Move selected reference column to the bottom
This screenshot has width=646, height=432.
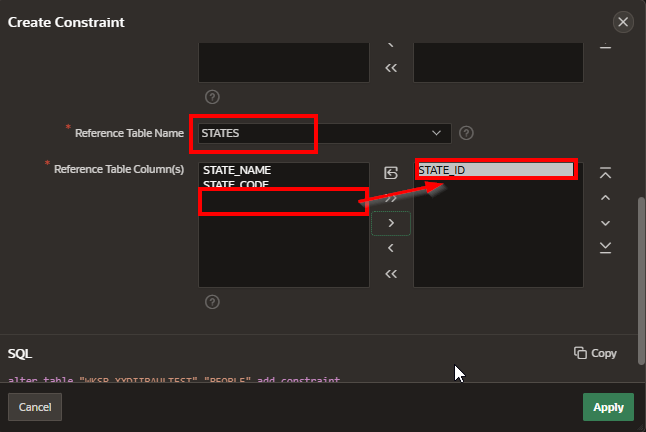click(605, 248)
